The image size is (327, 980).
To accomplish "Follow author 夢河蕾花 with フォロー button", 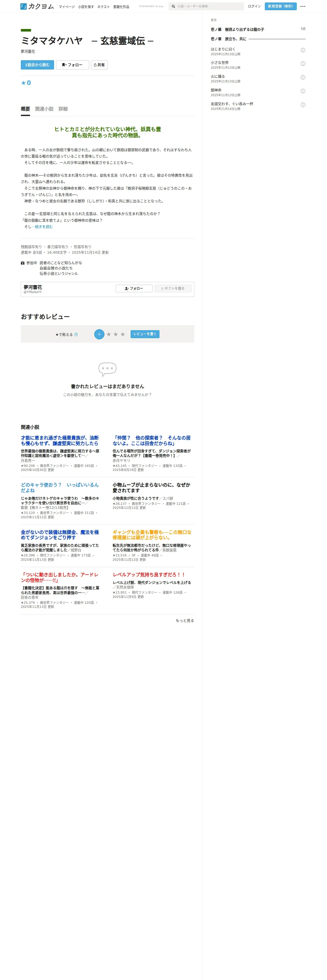I will click(134, 289).
